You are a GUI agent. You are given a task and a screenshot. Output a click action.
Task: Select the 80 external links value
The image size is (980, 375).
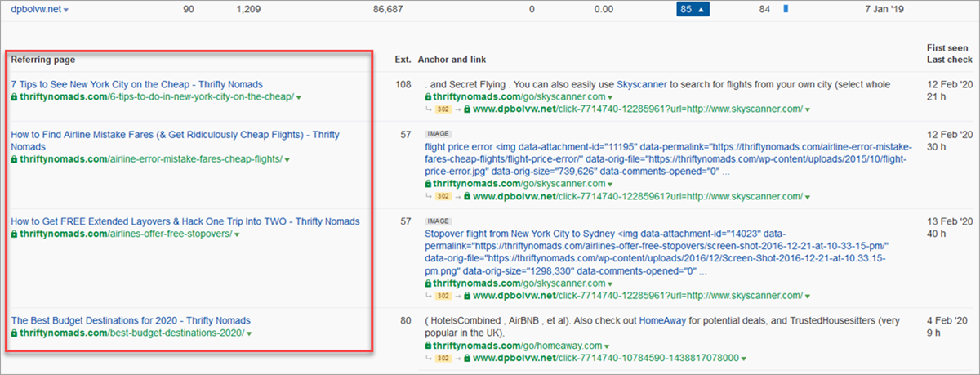pos(405,320)
